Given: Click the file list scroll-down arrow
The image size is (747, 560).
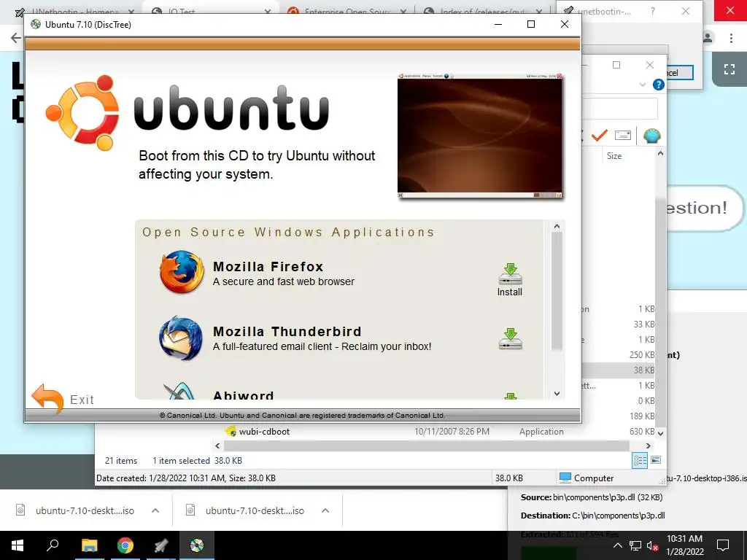Looking at the screenshot, I should click(x=660, y=433).
